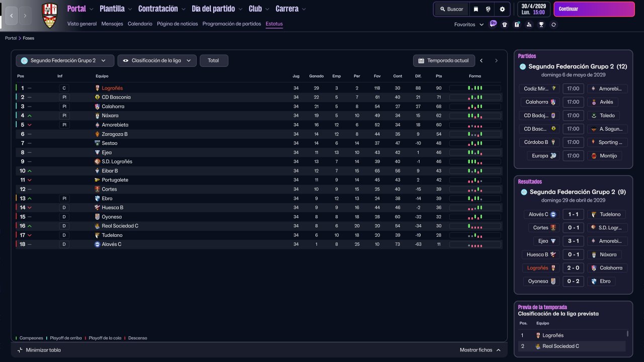
Task: Click the Portal breadcrumb link
Action: pos(11,38)
